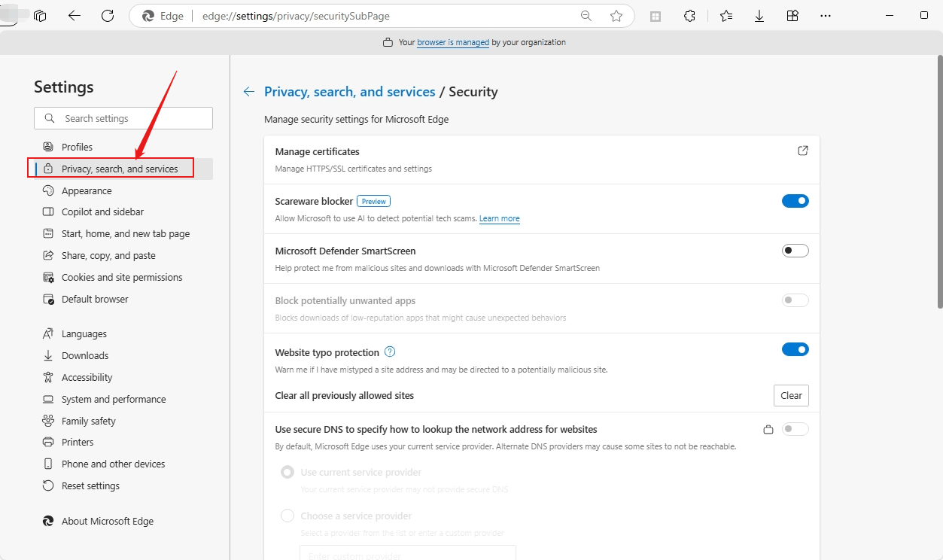Go back using the browser back arrow
Viewport: 943px width, 560px height.
(x=74, y=16)
